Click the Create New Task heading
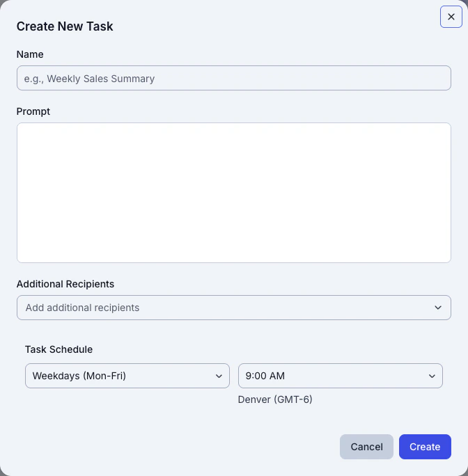Image resolution: width=468 pixels, height=476 pixels. pos(65,26)
